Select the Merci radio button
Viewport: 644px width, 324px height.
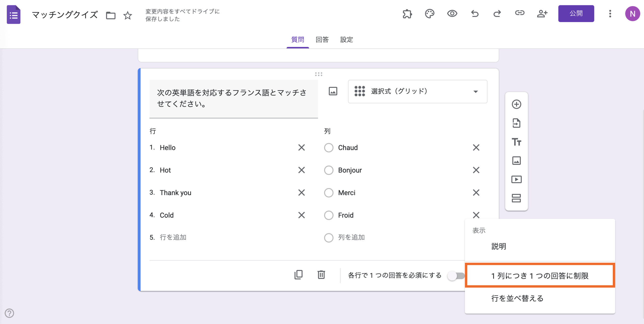(329, 193)
